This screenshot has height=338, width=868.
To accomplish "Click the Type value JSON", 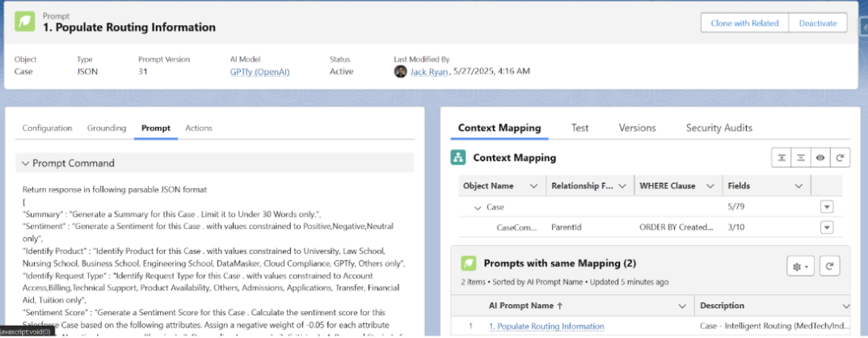I will pyautogui.click(x=87, y=71).
